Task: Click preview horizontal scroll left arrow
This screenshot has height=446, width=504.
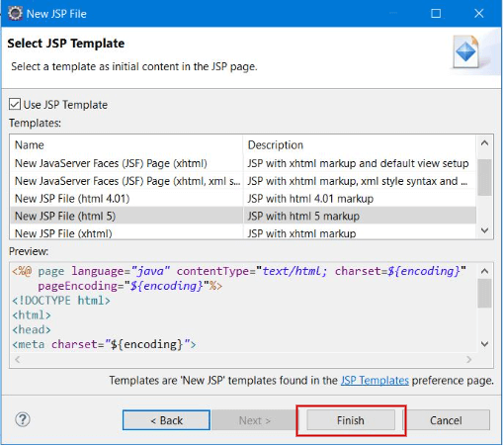Action: click(x=18, y=359)
